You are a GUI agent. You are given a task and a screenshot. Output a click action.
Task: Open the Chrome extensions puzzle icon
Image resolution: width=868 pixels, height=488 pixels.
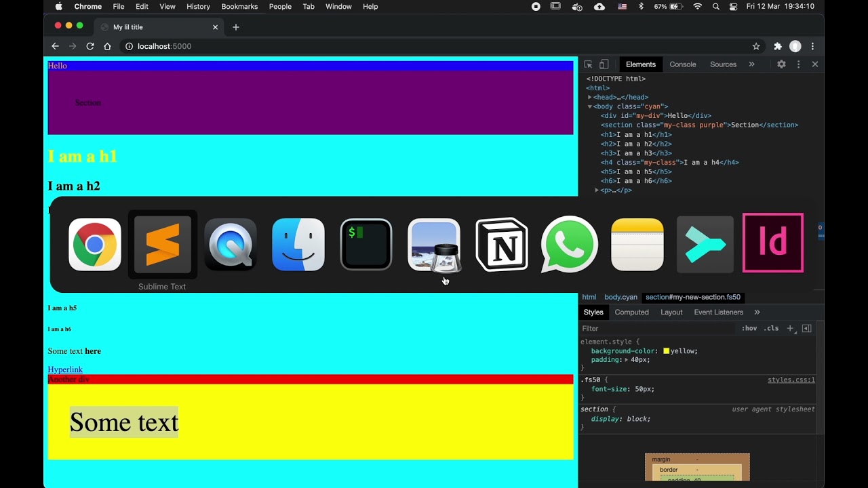[x=778, y=46]
